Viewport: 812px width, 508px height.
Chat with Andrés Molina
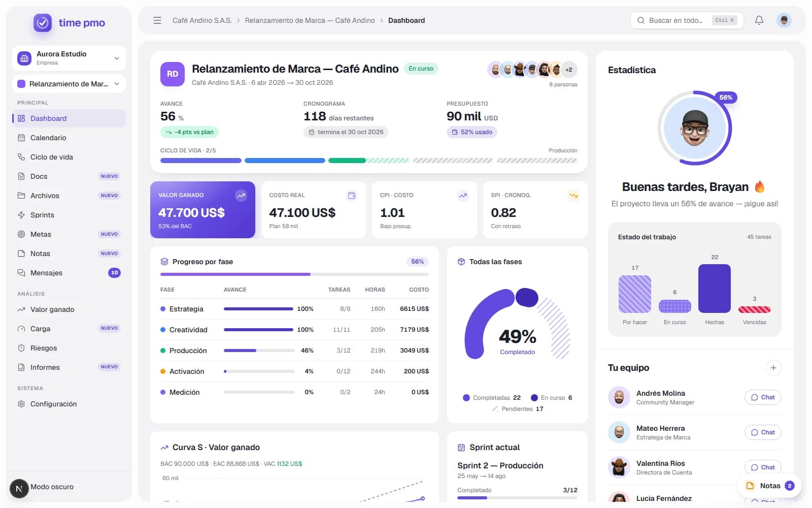(763, 397)
